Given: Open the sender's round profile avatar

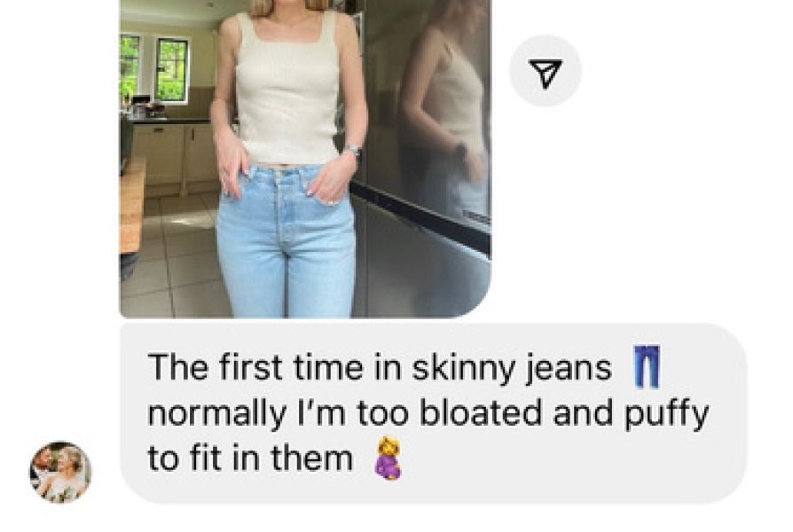Looking at the screenshot, I should [x=60, y=473].
